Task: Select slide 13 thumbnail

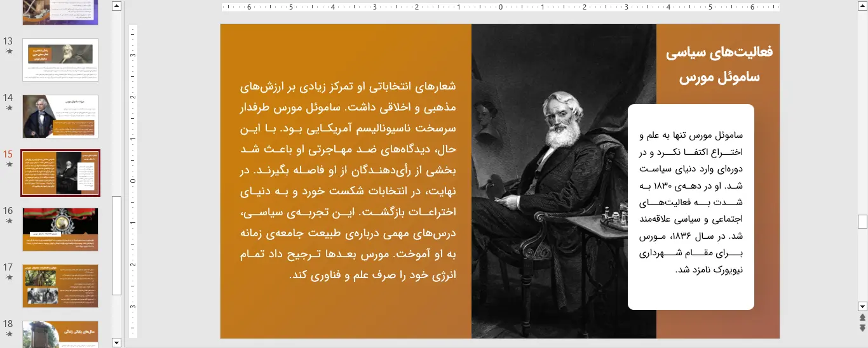Action: (60, 60)
